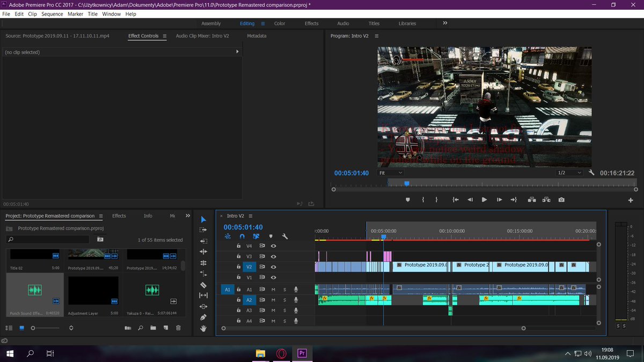Export frame with the camera icon
Screen dimensions: 644x362
561,200
